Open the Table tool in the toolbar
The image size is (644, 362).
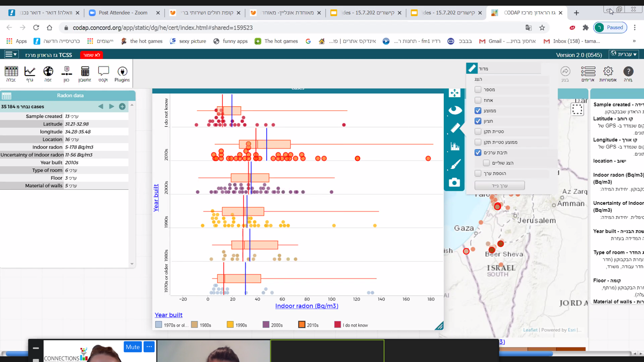tap(11, 73)
